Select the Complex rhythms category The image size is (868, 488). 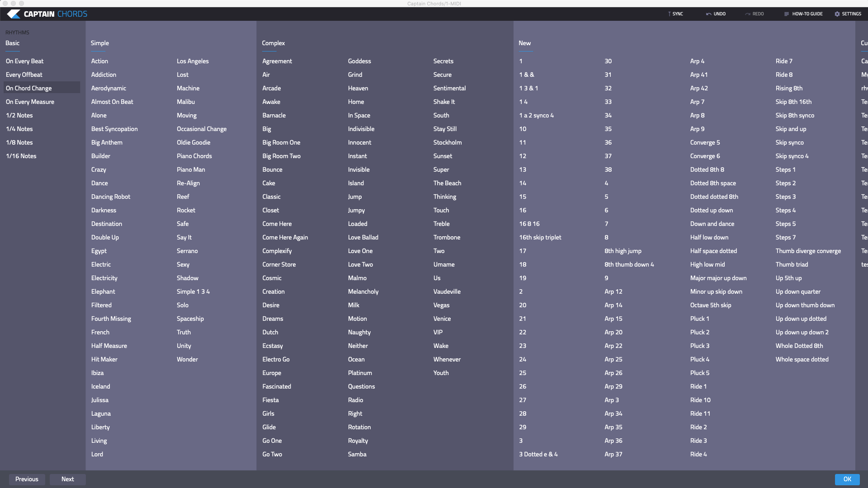point(273,42)
